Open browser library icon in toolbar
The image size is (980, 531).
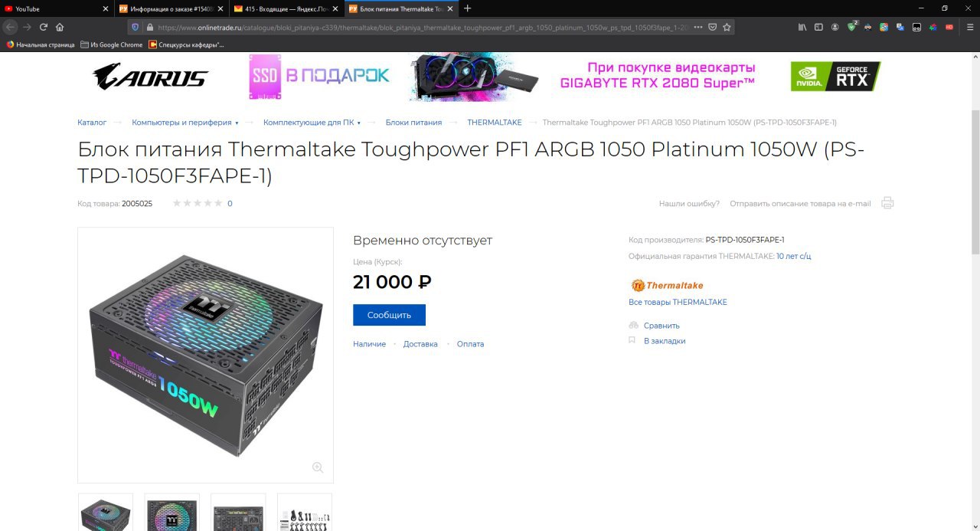coord(802,27)
